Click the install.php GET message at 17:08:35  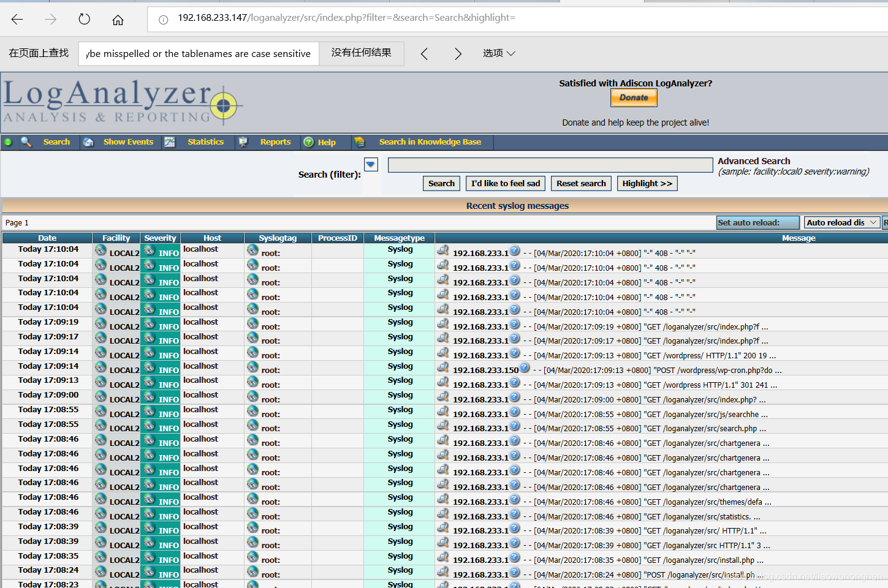click(x=643, y=560)
